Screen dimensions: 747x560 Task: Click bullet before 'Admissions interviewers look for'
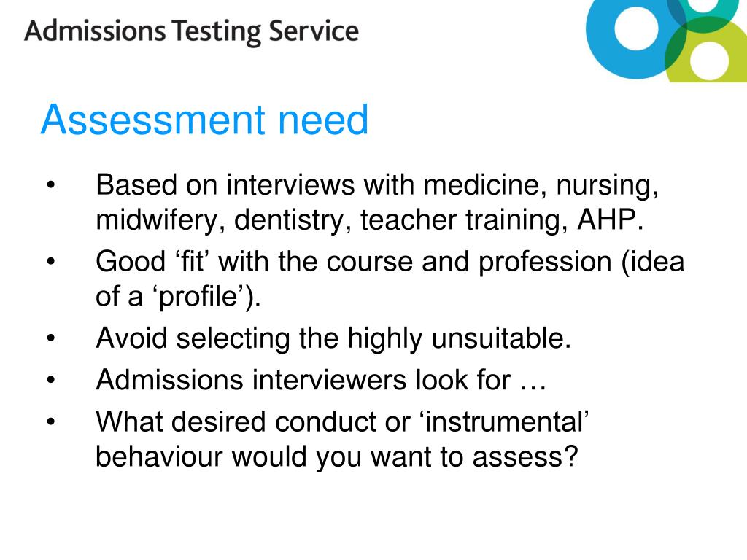(51, 380)
